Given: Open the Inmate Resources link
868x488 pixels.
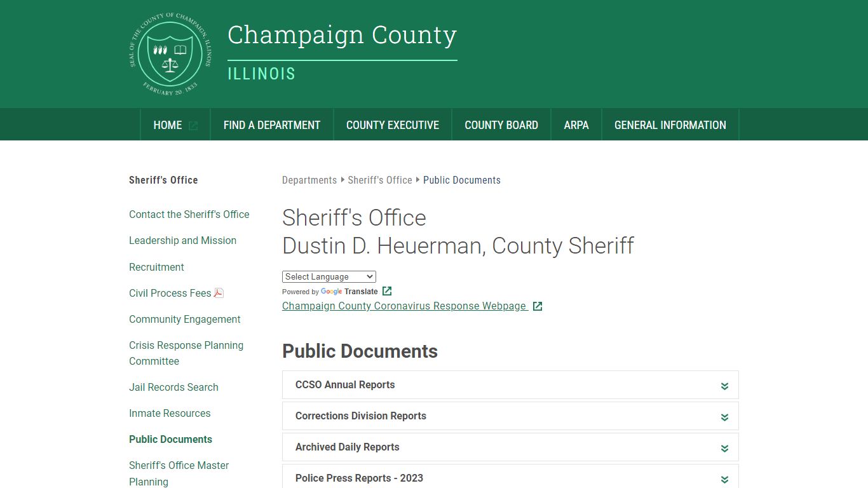Looking at the screenshot, I should point(170,413).
